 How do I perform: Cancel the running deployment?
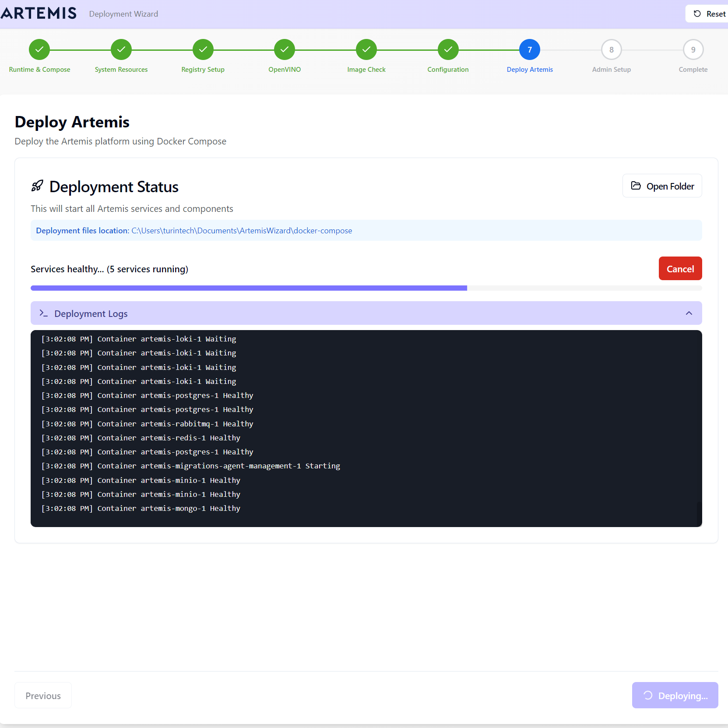[x=680, y=268]
